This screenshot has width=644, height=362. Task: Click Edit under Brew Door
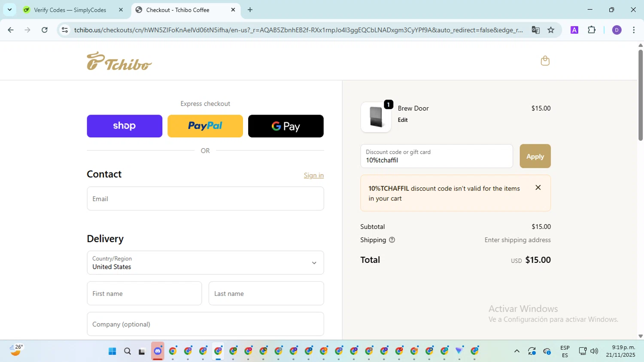tap(403, 120)
